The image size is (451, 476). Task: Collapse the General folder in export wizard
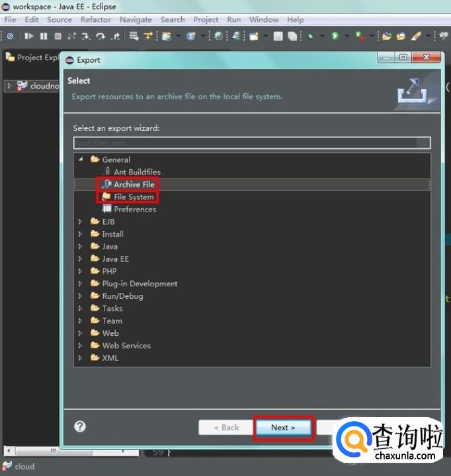(81, 159)
